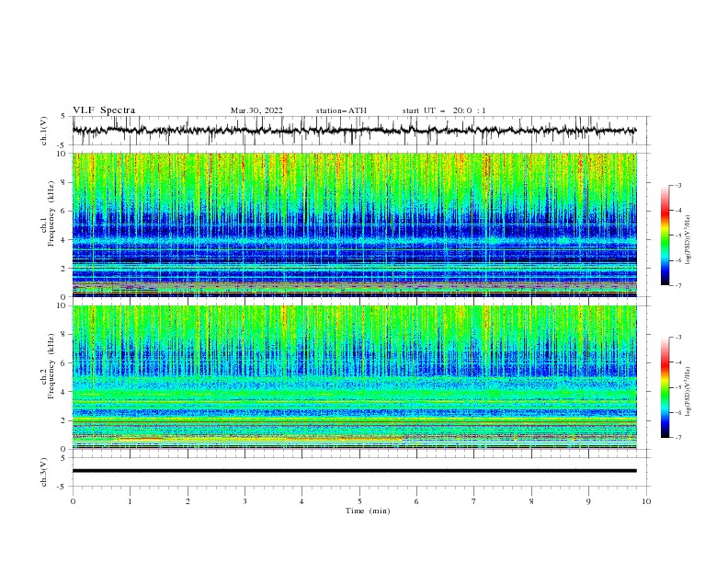
Task: Click the ch.2 color bar log(PSD) label
Action: coord(688,392)
